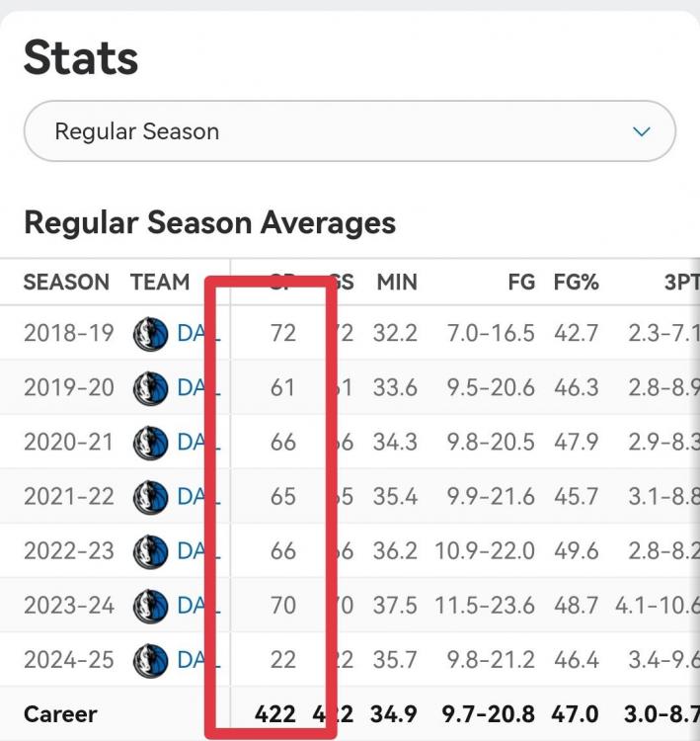Open DAL team link for 2018-19
This screenshot has width=700, height=741.
(x=192, y=334)
